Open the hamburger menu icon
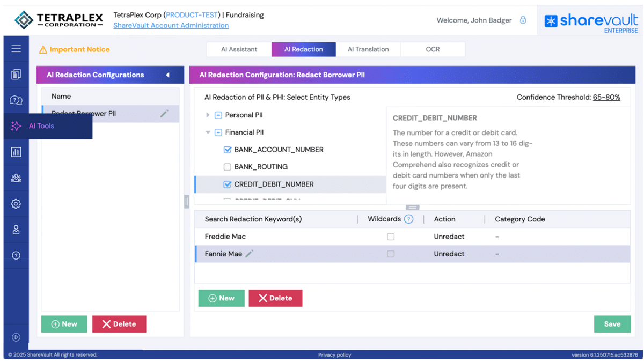This screenshot has height=362, width=644. click(x=16, y=49)
